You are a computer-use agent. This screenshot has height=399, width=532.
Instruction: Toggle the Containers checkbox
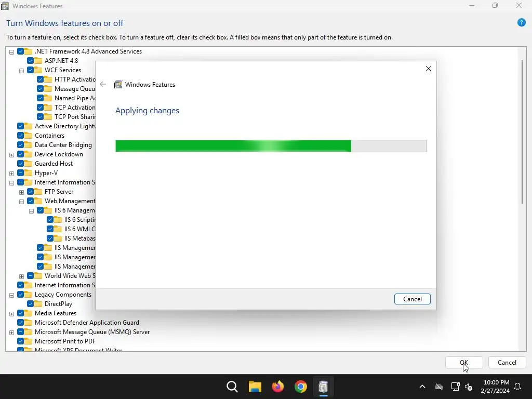pos(20,136)
